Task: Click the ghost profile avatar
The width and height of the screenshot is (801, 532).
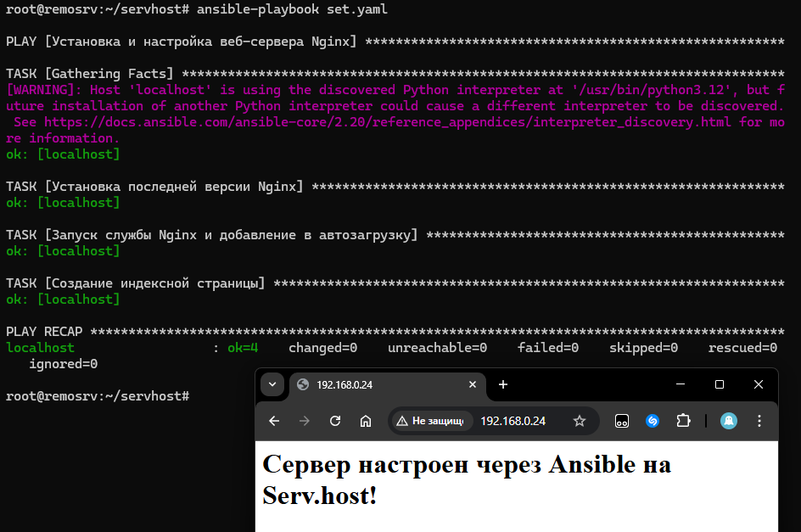Action: click(x=728, y=421)
